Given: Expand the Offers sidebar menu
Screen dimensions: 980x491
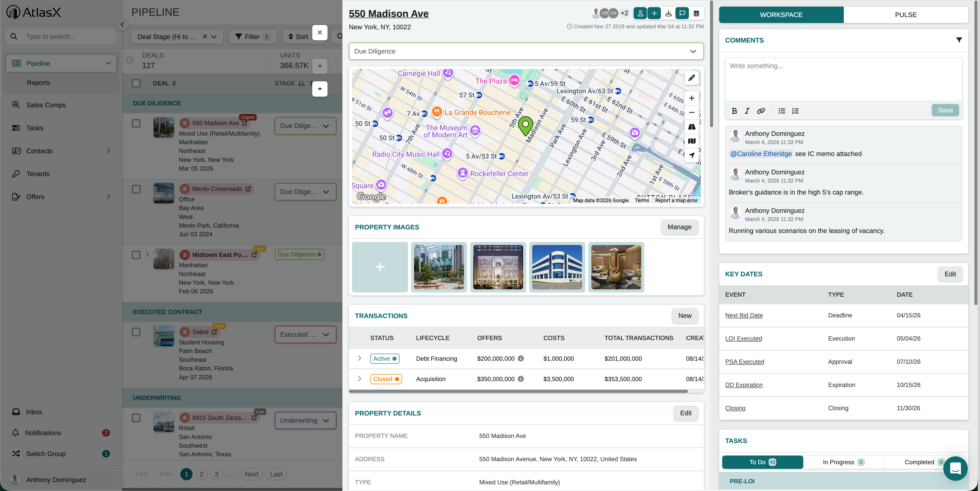Looking at the screenshot, I should pyautogui.click(x=108, y=197).
